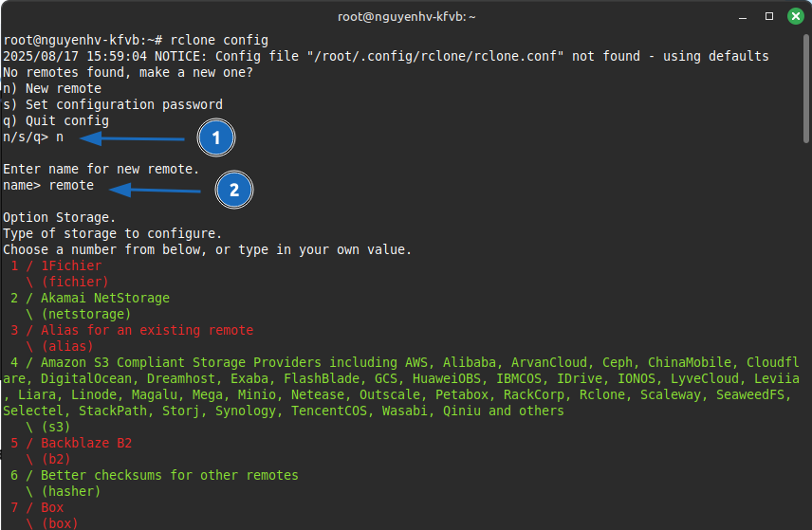Click the "n) New remote" option line
The height and width of the screenshot is (530, 812).
[x=52, y=88]
